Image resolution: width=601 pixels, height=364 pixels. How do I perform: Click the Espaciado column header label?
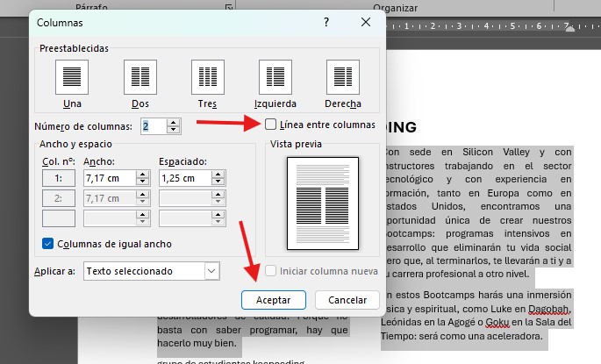pyautogui.click(x=182, y=161)
